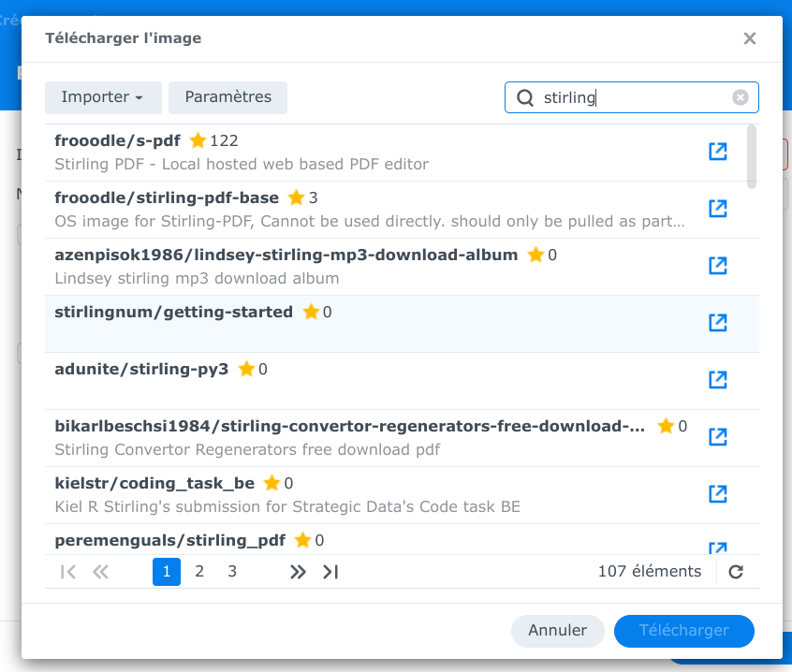Open external link for azenpisok1986/lindsey-stirling-mp3-download-album

pos(718,266)
